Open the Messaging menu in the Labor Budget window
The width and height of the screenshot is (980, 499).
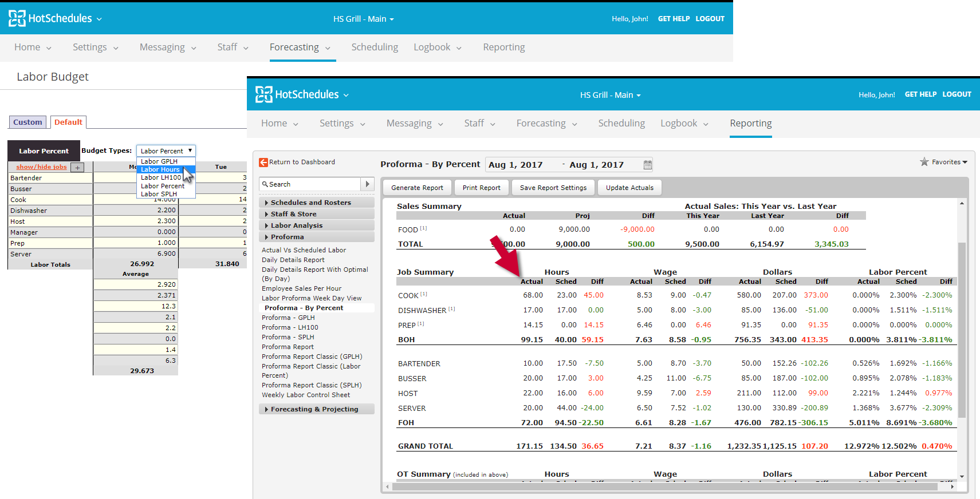(x=168, y=47)
